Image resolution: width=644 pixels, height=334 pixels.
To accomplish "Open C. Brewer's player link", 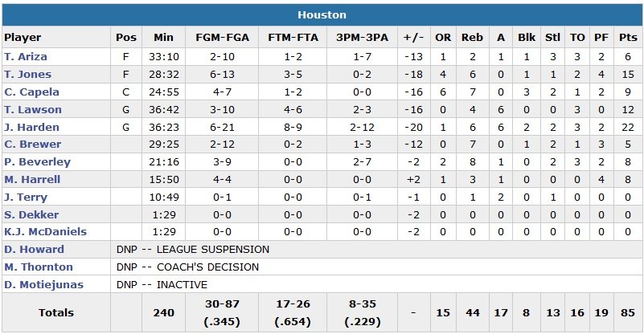I will tap(32, 145).
